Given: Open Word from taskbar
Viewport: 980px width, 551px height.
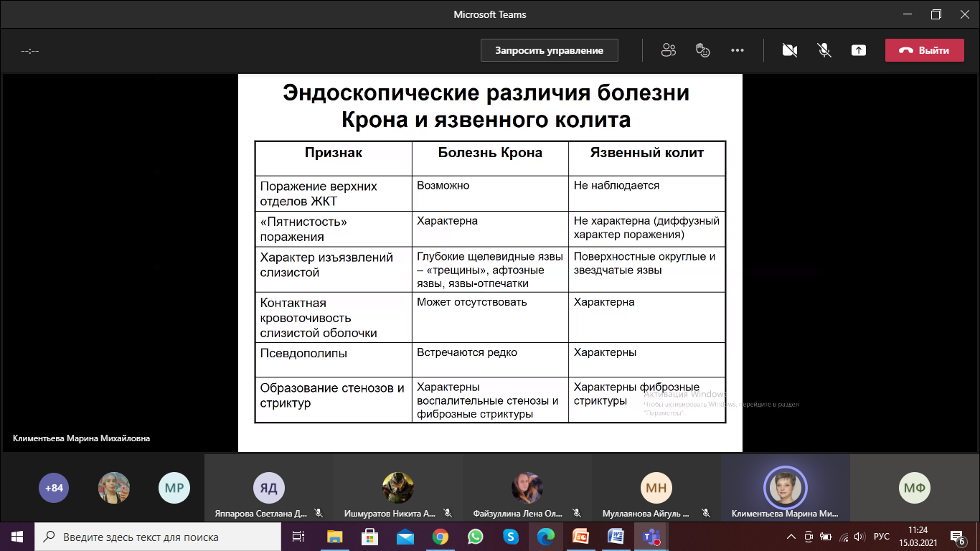Looking at the screenshot, I should tap(616, 537).
